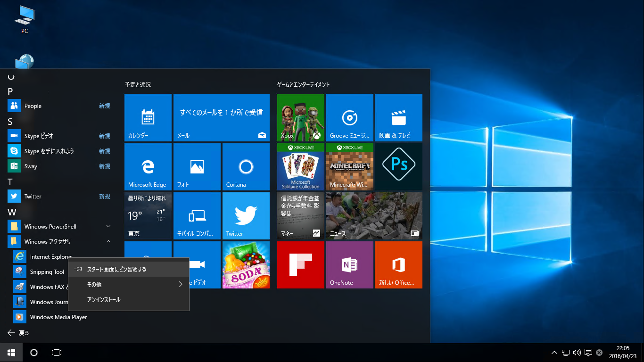Screen dimensions: 644x362
Task: Launch the Microsoft Edge tile
Action: pyautogui.click(x=148, y=167)
